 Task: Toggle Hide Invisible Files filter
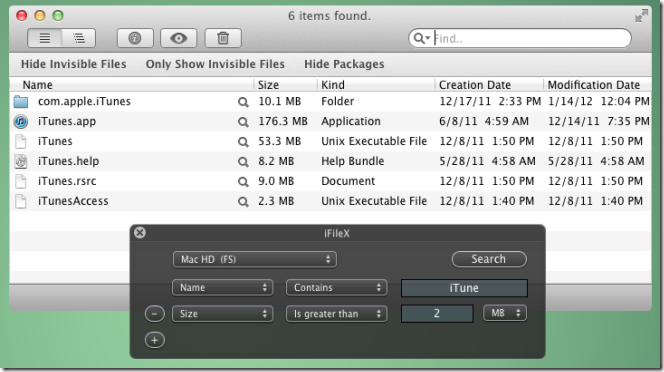point(74,64)
